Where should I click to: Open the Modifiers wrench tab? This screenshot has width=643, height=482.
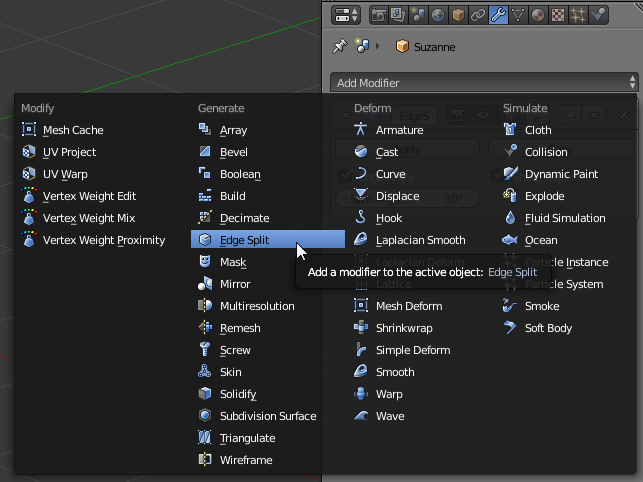click(498, 16)
